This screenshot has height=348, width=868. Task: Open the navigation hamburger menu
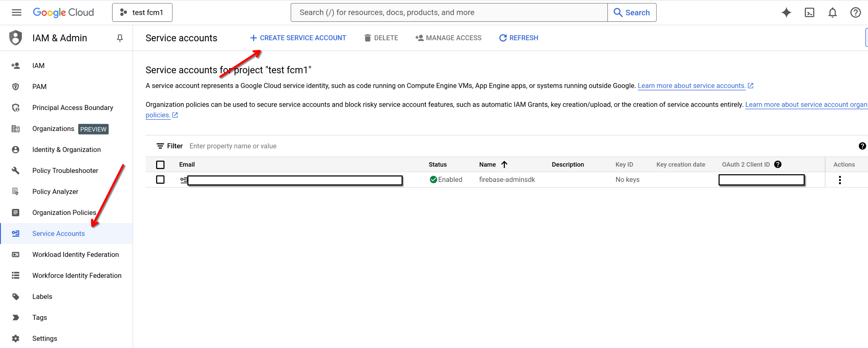coord(16,12)
